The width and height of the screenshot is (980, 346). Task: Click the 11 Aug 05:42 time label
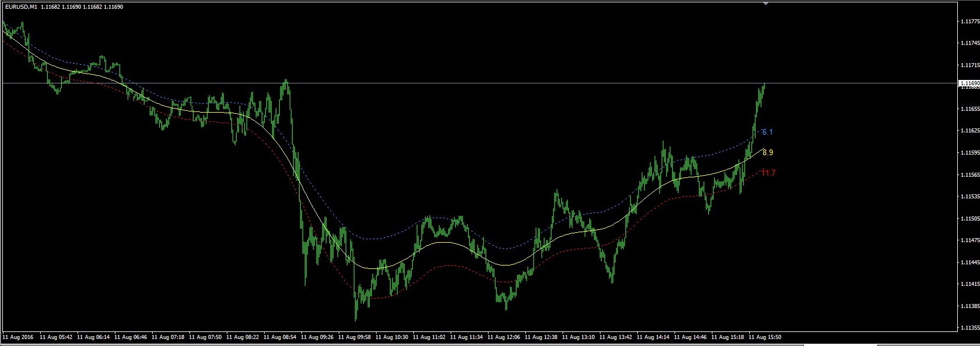(x=57, y=337)
